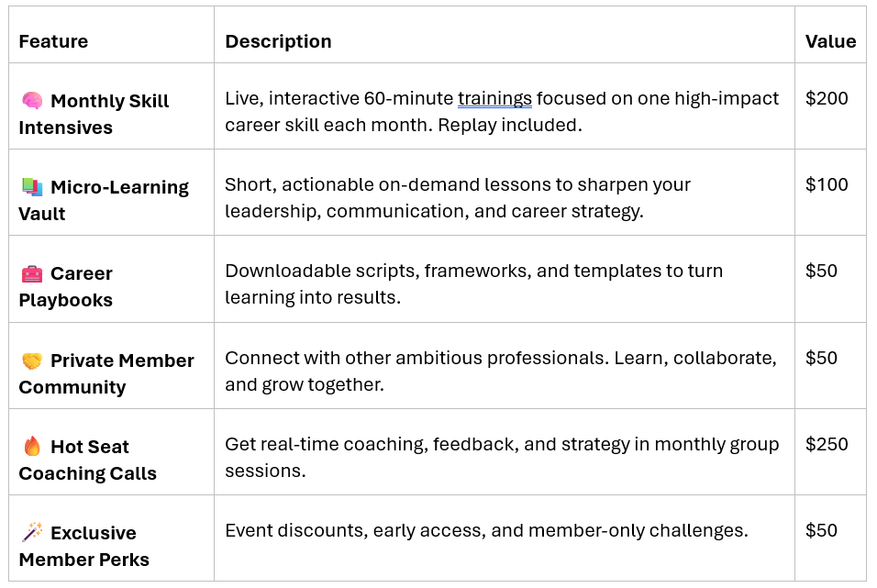The width and height of the screenshot is (877, 588).
Task: Click the brain emoji icon
Action: coord(32,101)
